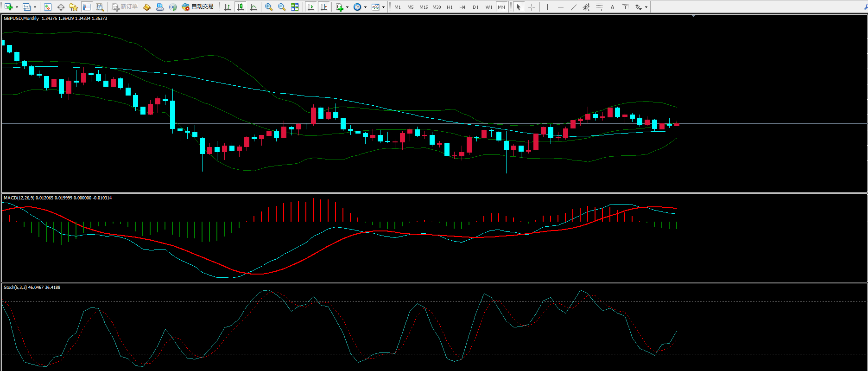Open the Market Watch panel icon

pyautogui.click(x=47, y=7)
